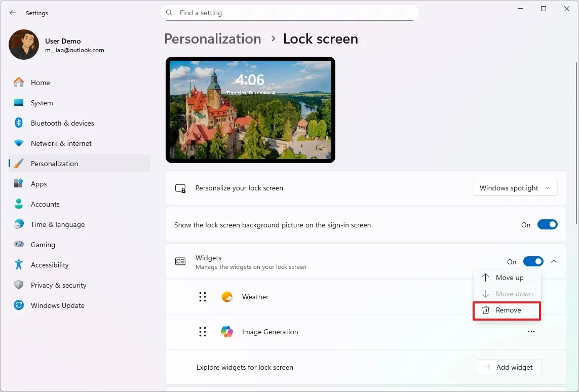579x392 pixels.
Task: Click the Weather widget icon
Action: tap(226, 297)
